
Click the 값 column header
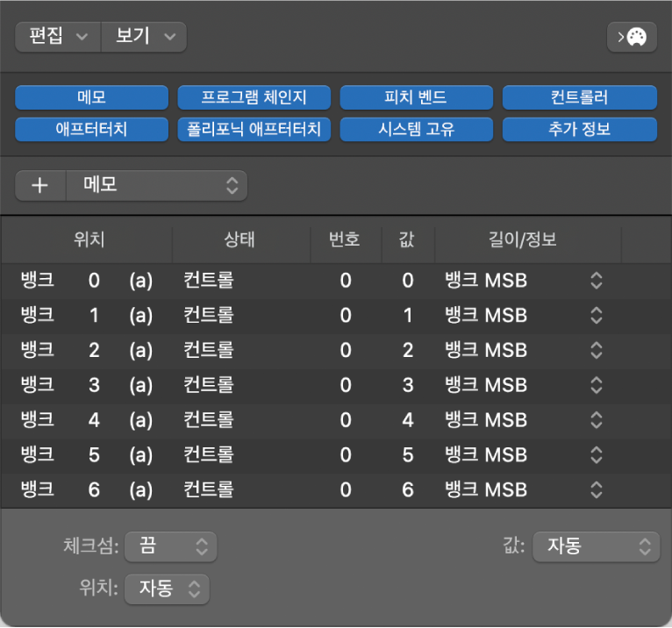[406, 239]
